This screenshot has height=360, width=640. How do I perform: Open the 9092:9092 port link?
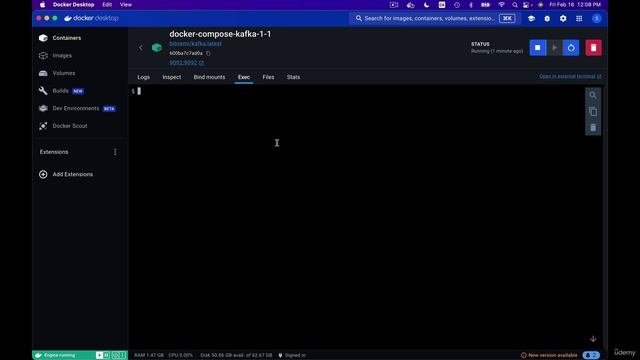tap(187, 63)
